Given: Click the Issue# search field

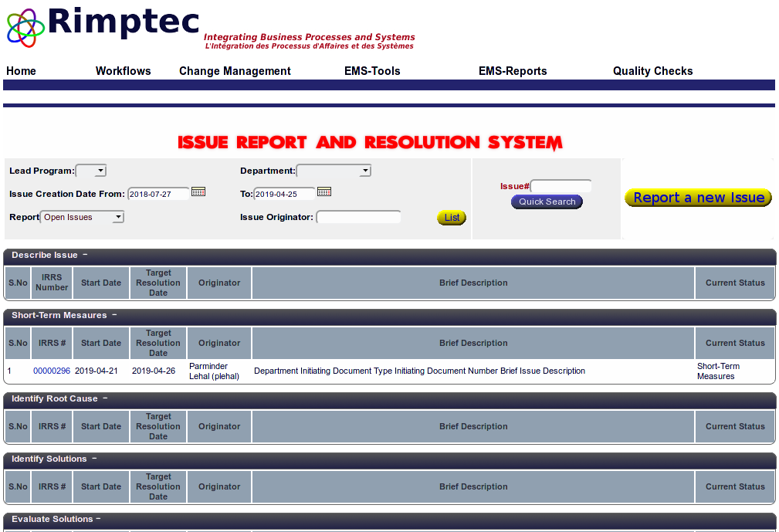Looking at the screenshot, I should point(561,186).
